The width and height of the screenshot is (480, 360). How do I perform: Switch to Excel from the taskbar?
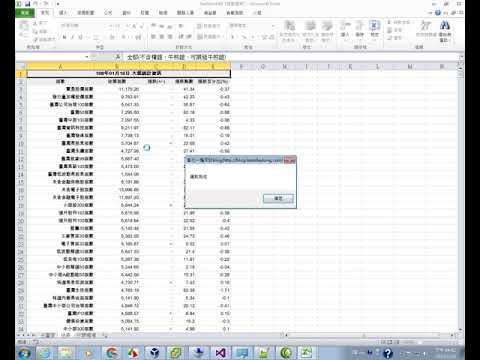point(307,353)
